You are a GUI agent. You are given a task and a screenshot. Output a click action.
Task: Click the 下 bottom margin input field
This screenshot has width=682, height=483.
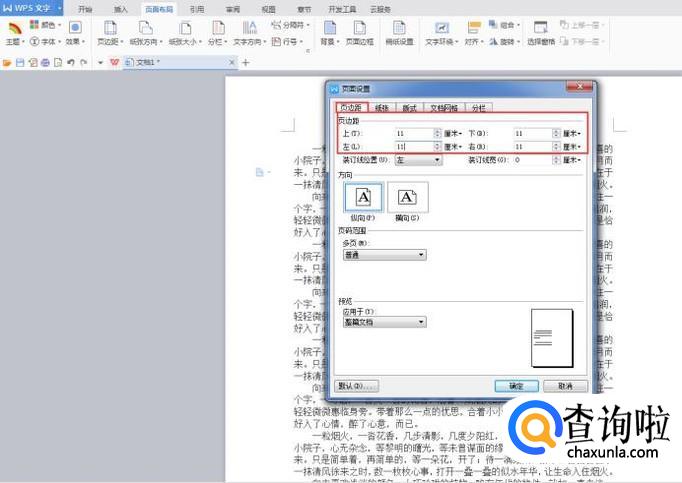(533, 134)
